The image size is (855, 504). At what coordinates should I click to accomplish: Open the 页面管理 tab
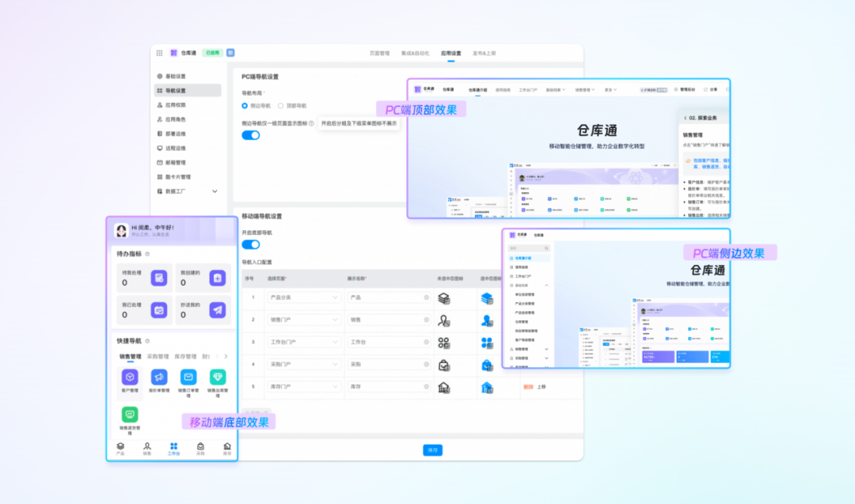point(379,53)
